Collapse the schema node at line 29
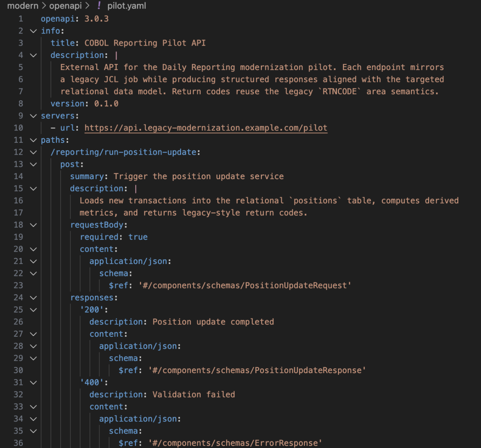The width and height of the screenshot is (481, 448). (x=33, y=358)
